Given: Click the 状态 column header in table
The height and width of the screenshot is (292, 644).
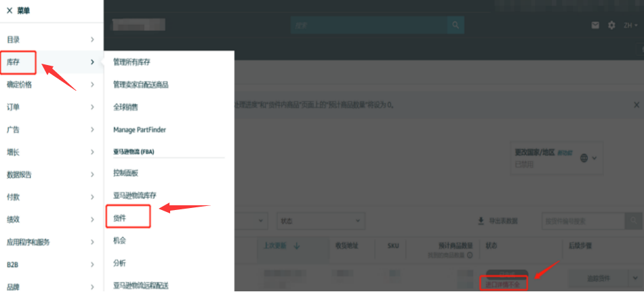Looking at the screenshot, I should pos(491,246).
